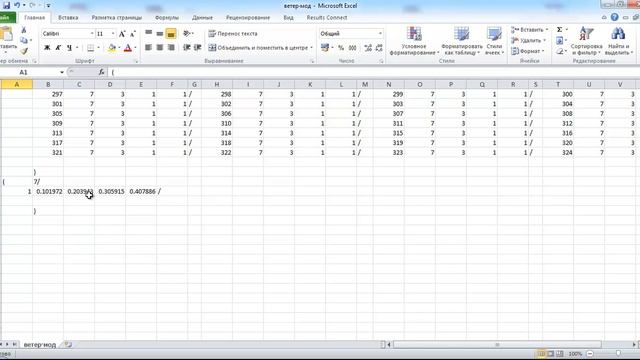Click inside the formula bar field

pyautogui.click(x=373, y=72)
